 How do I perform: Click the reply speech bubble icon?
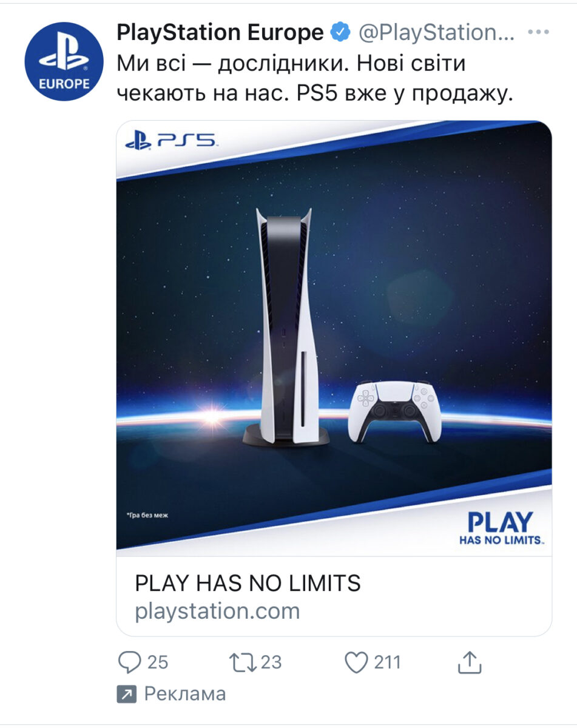[129, 662]
